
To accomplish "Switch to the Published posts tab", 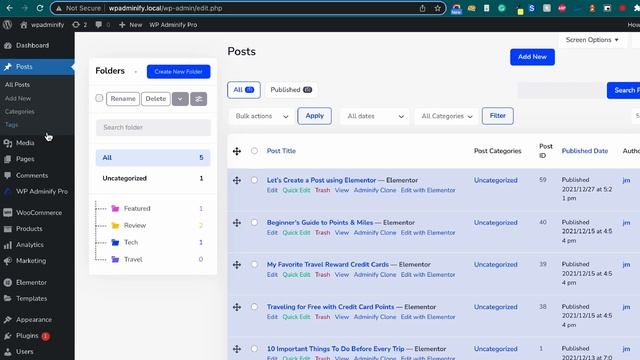I will pos(291,90).
